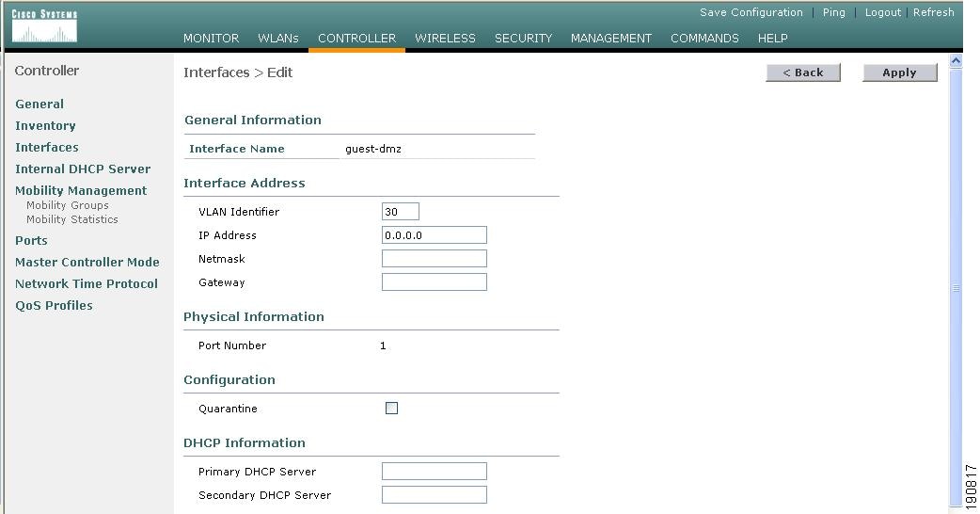Click the Refresh link

[x=934, y=12]
